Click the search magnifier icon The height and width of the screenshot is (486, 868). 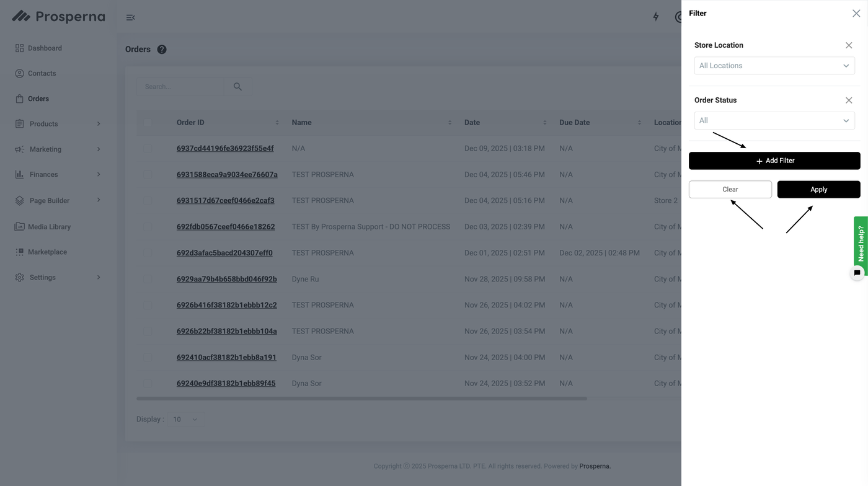237,87
